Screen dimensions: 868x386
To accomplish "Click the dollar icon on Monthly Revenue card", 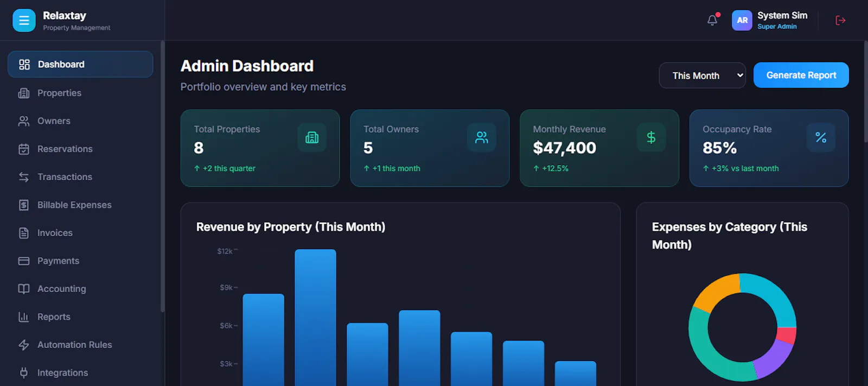I will [651, 137].
